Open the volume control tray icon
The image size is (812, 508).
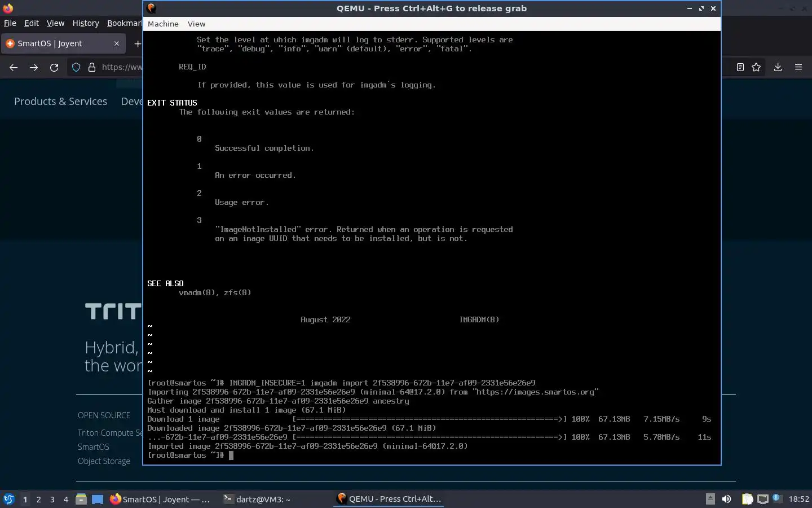click(x=727, y=499)
